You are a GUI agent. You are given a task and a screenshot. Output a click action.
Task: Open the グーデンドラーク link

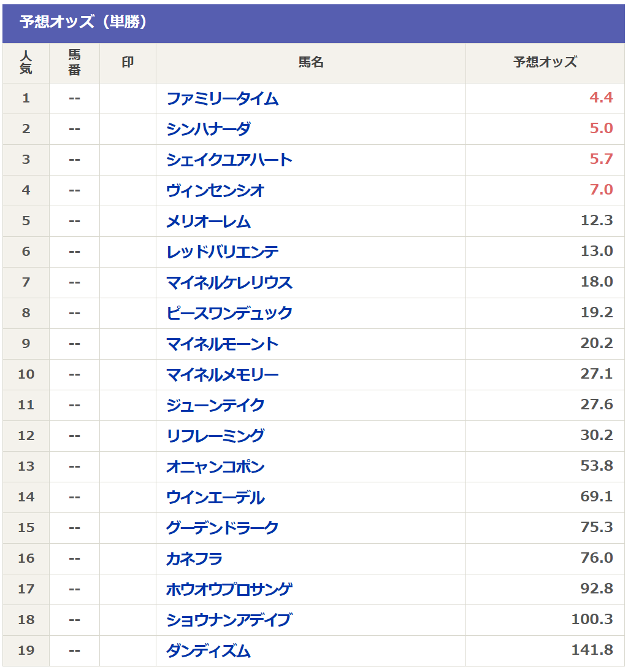click(222, 528)
